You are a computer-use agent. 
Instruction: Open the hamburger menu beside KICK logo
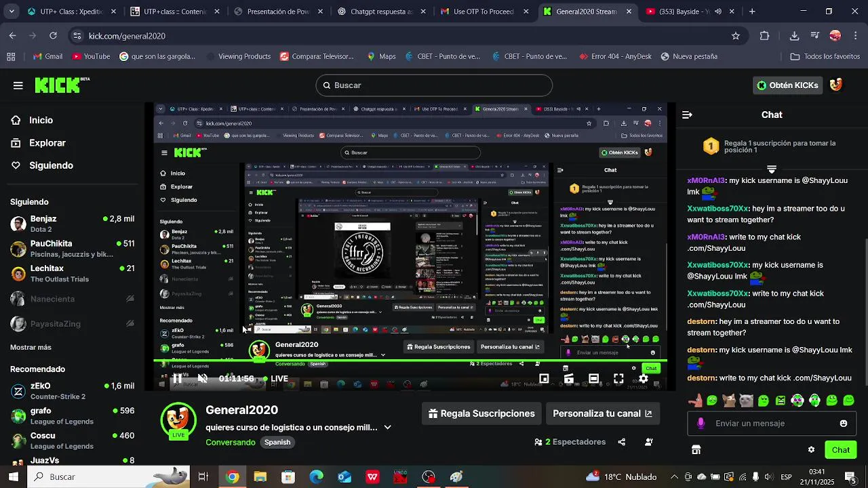pos(18,85)
